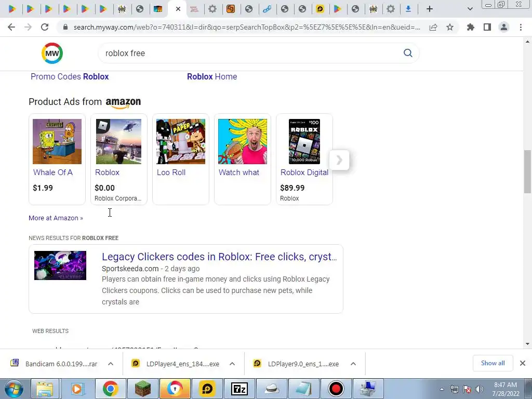Switch to the yellow LDPlayer tab
The image size is (532, 399).
[x=320, y=9]
